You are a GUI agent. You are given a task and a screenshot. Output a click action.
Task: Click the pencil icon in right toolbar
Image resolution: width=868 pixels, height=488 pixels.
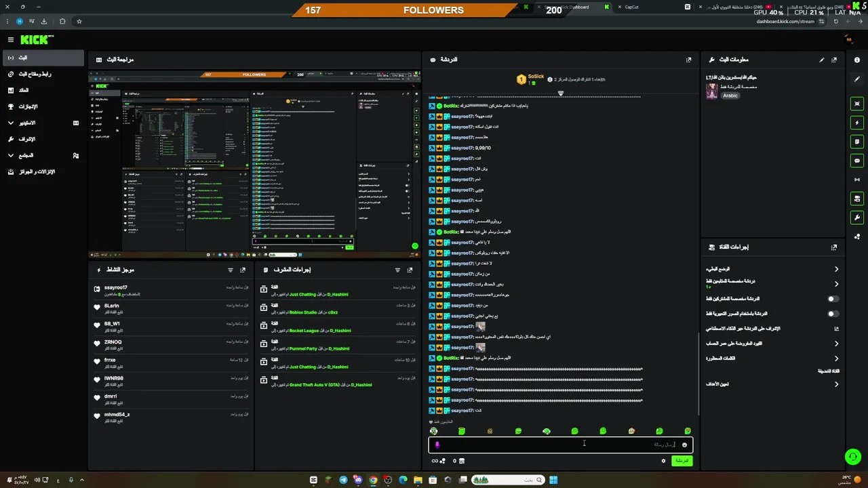tap(857, 79)
